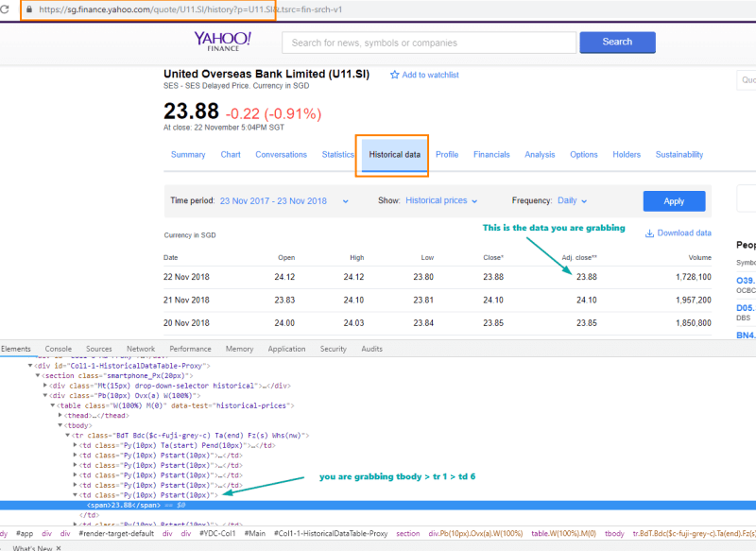
Task: Click the Adj. close column header
Action: pyautogui.click(x=579, y=257)
